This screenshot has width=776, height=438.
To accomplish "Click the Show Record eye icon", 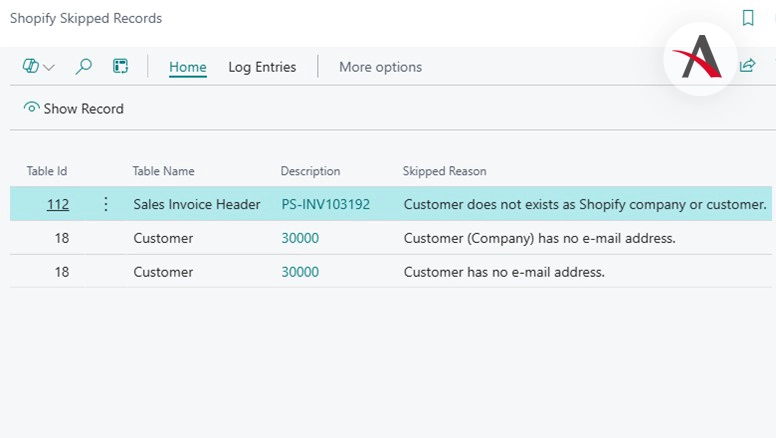I will 32,108.
